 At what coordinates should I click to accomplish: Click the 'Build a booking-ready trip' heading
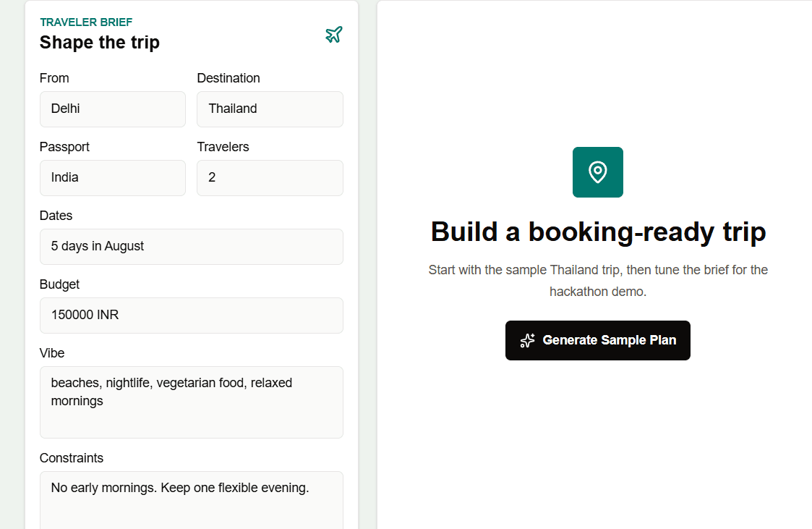[x=598, y=232]
